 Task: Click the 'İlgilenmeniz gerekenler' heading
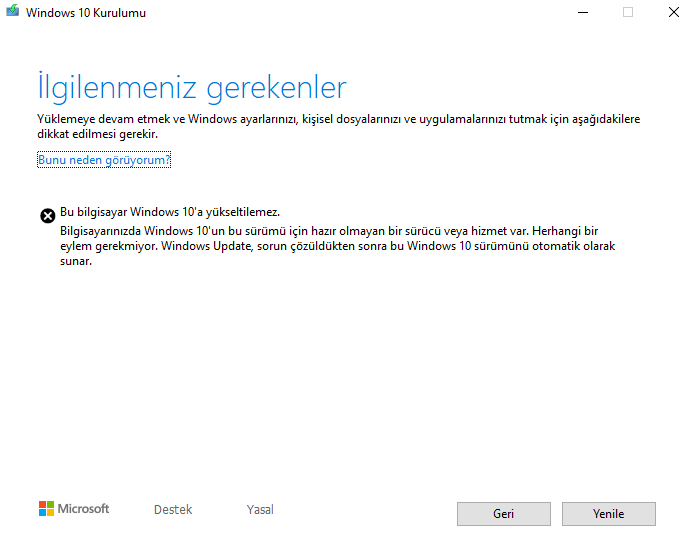[191, 87]
